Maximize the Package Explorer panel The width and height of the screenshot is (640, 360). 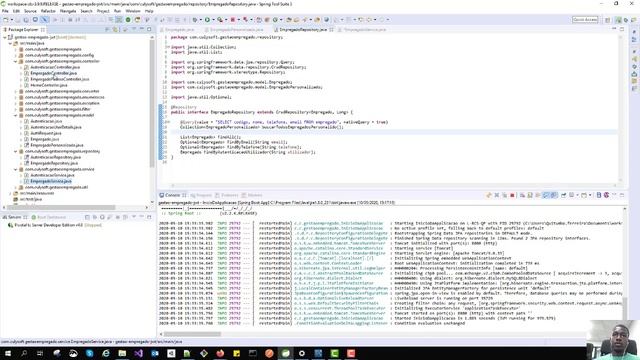point(149,29)
